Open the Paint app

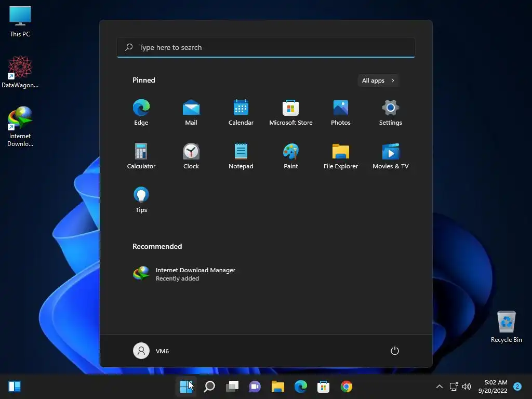click(291, 156)
